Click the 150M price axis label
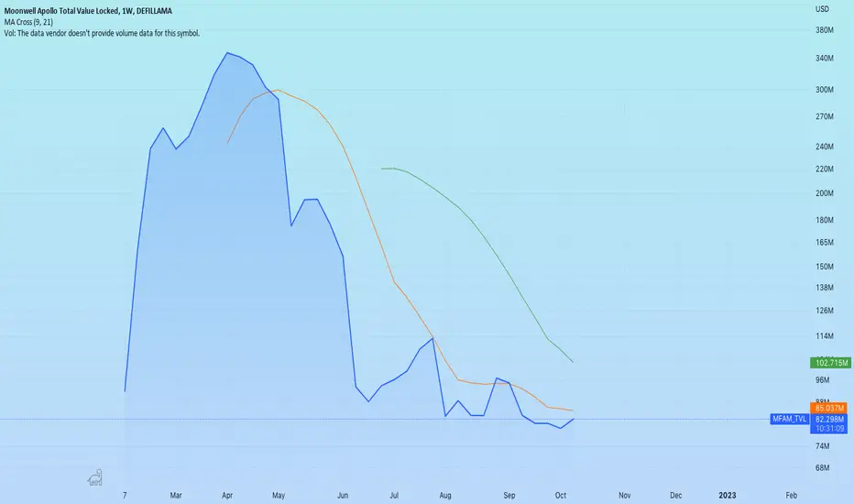Viewport: 854px width, 504px height. coord(824,267)
